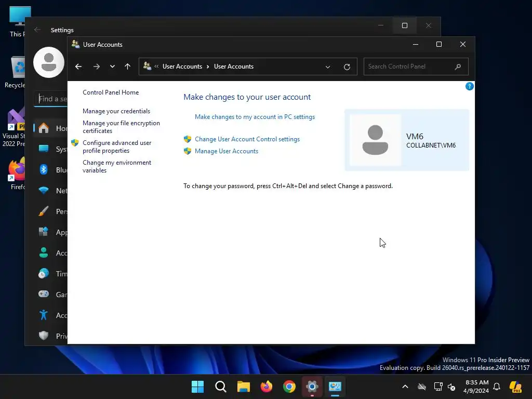Click first User Accounts breadcrumb in address bar

tap(182, 66)
